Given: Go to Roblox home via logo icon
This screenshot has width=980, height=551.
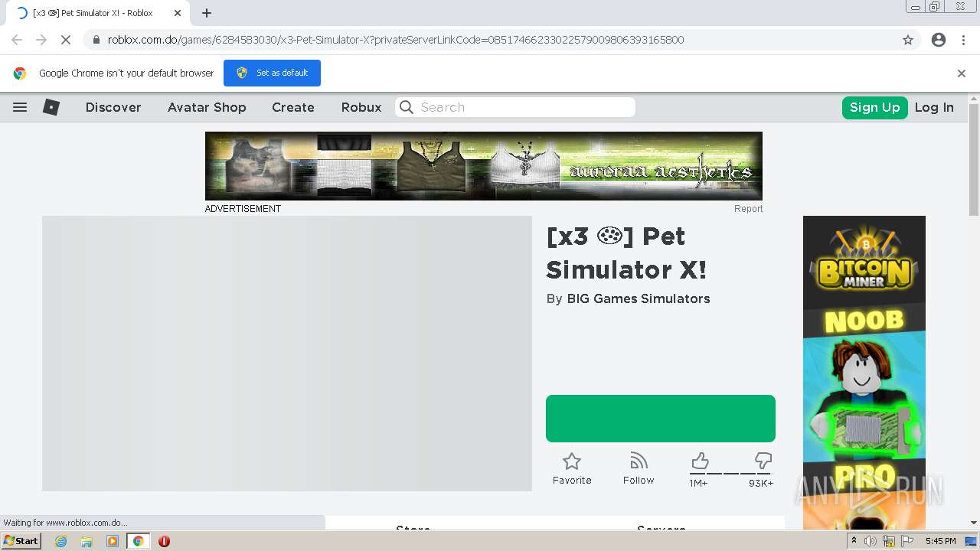Looking at the screenshot, I should pyautogui.click(x=51, y=107).
